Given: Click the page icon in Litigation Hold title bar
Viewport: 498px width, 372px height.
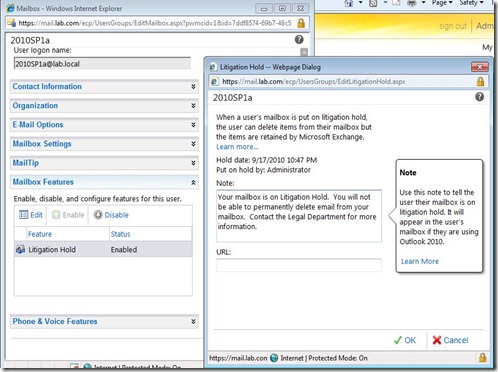Looking at the screenshot, I should 213,67.
